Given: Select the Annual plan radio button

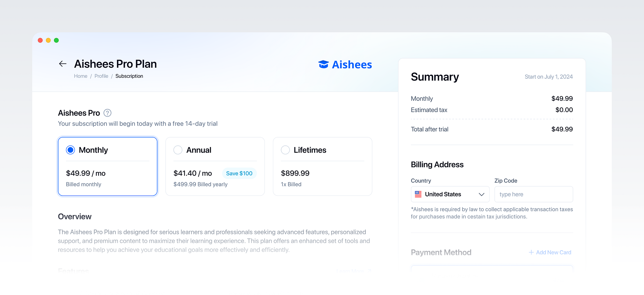Looking at the screenshot, I should [178, 150].
